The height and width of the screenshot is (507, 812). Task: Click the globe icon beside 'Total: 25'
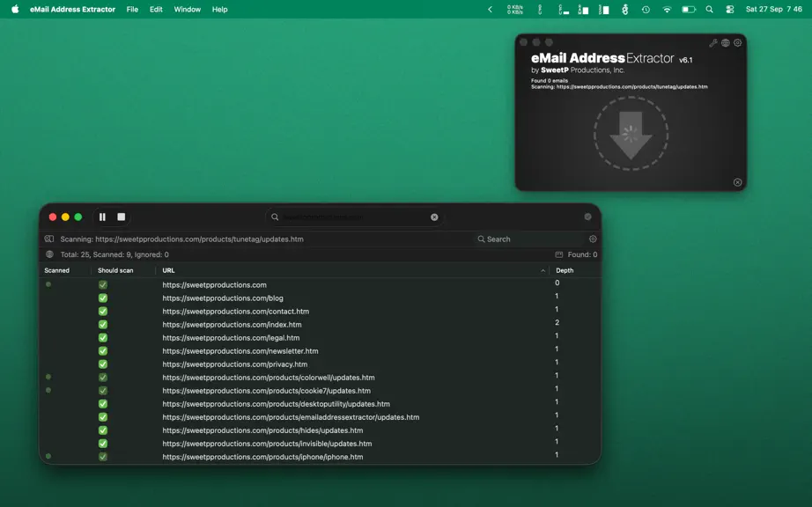pyautogui.click(x=49, y=254)
